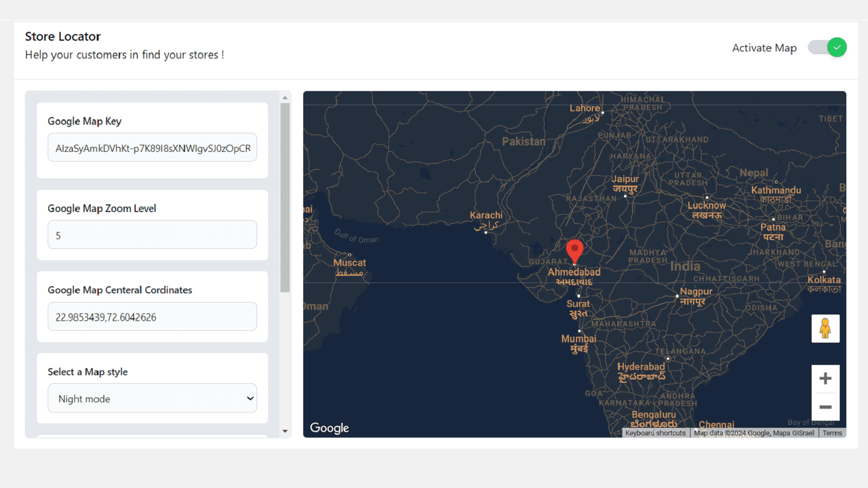Click the Google Map Zoom Level field
The width and height of the screenshot is (868, 488).
[152, 235]
